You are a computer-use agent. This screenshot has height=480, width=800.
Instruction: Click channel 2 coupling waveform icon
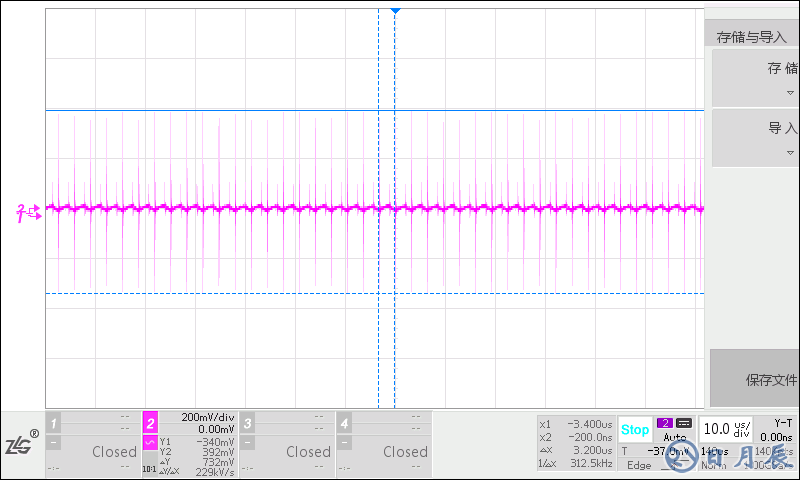pos(150,443)
